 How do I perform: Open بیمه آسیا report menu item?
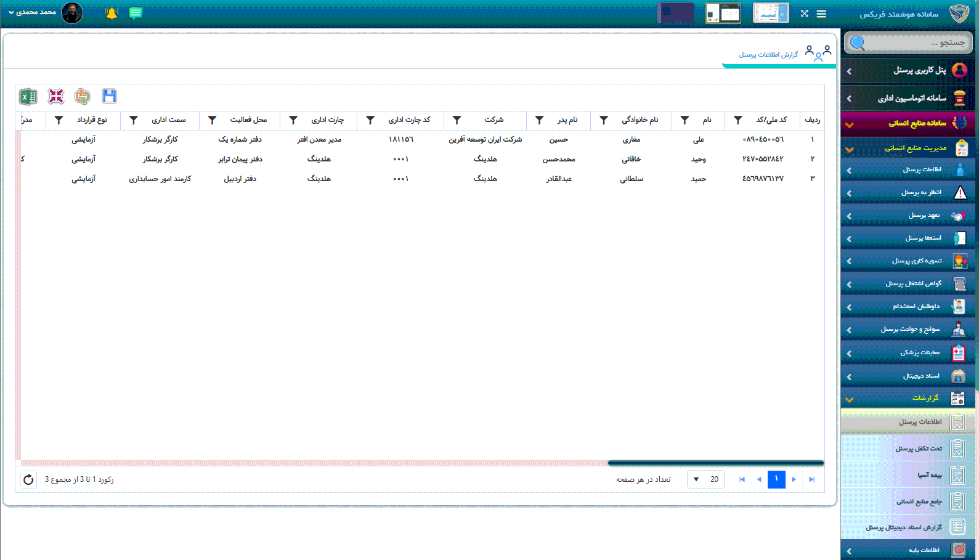pyautogui.click(x=929, y=475)
